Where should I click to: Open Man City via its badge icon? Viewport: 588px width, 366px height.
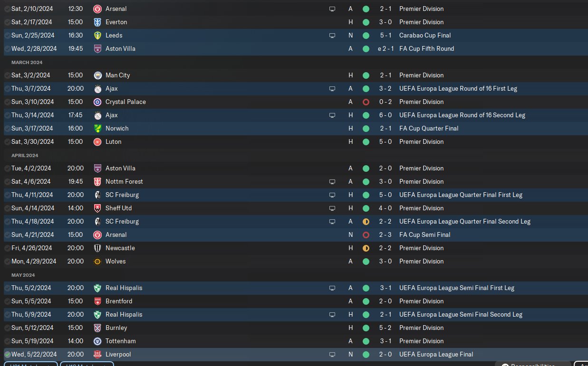(x=97, y=75)
